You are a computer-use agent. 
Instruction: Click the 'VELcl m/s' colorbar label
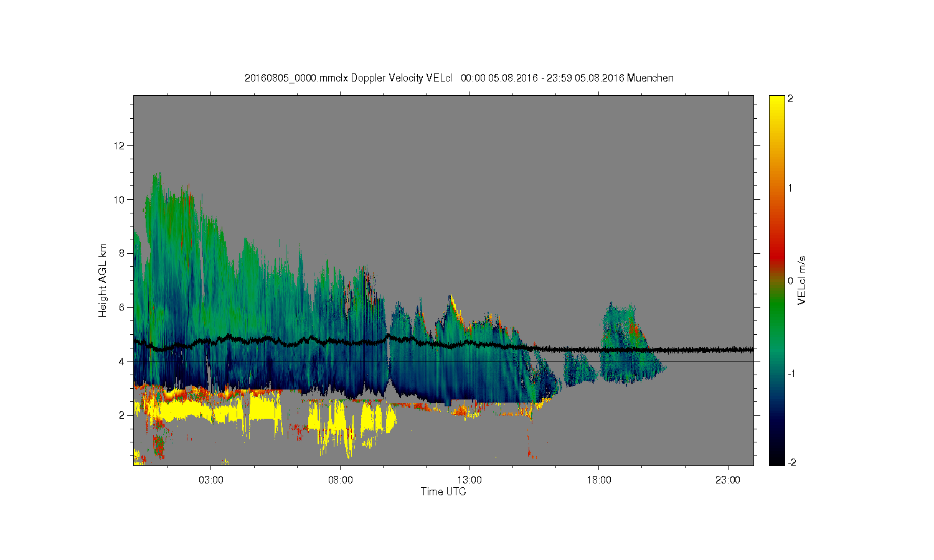coord(802,280)
